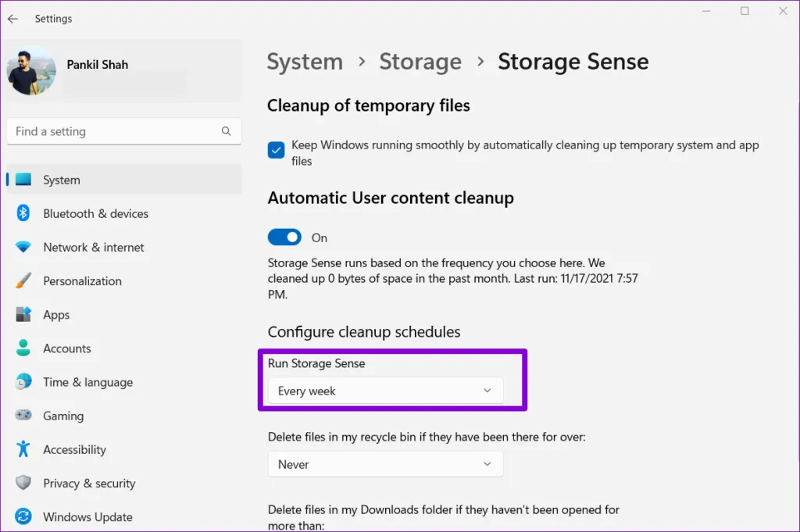The width and height of the screenshot is (800, 532).
Task: Click the Privacy & security shield icon
Action: (x=23, y=483)
